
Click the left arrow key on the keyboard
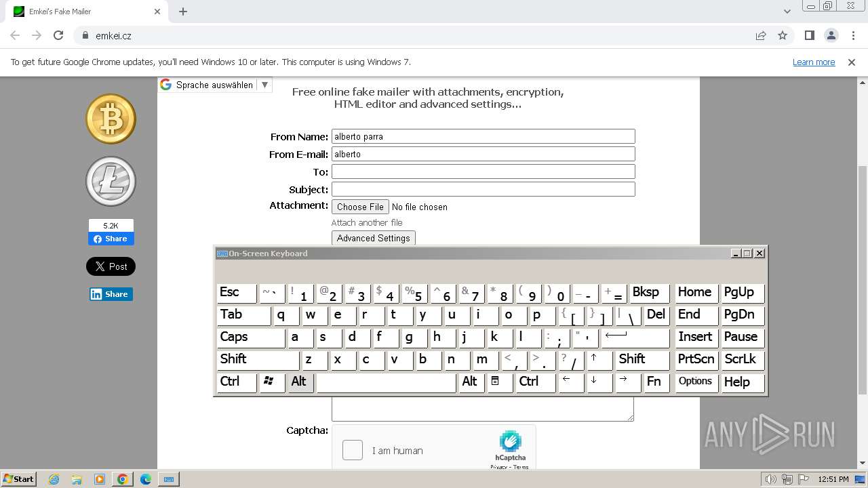[571, 382]
